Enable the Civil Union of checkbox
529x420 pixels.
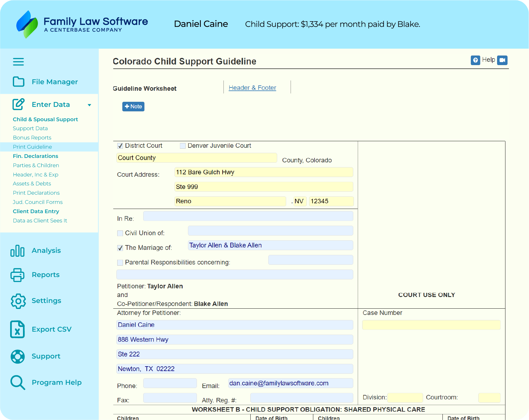click(x=120, y=233)
